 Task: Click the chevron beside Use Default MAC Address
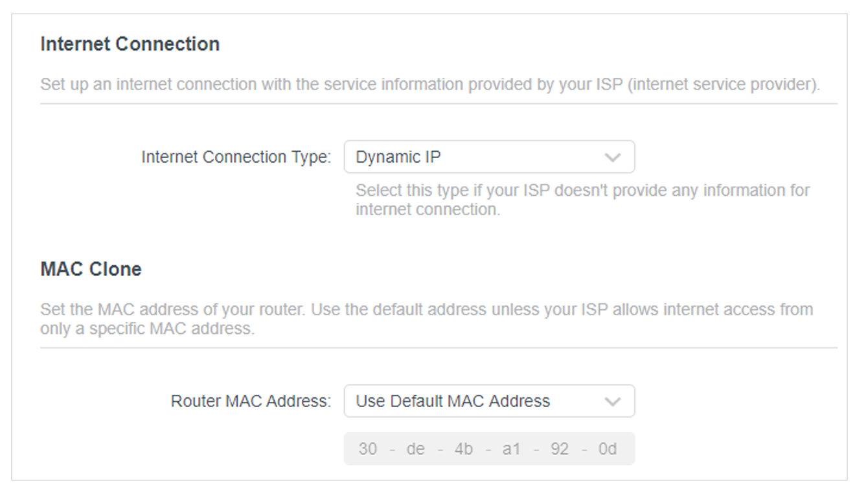click(x=611, y=402)
